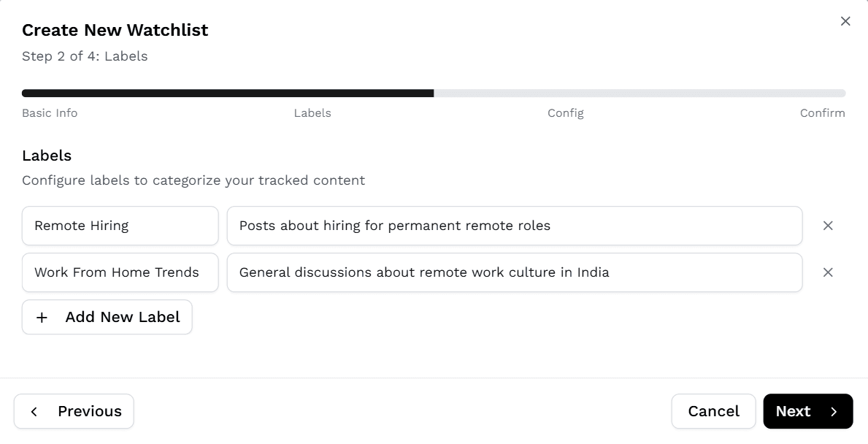The width and height of the screenshot is (868, 444).
Task: Click the Previous button
Action: (x=73, y=411)
